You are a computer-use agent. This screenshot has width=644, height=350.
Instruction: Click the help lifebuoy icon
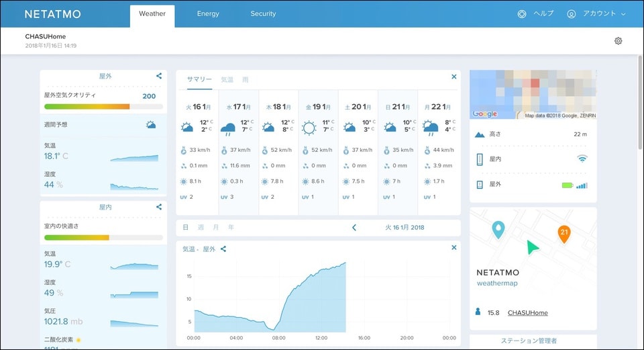click(522, 13)
